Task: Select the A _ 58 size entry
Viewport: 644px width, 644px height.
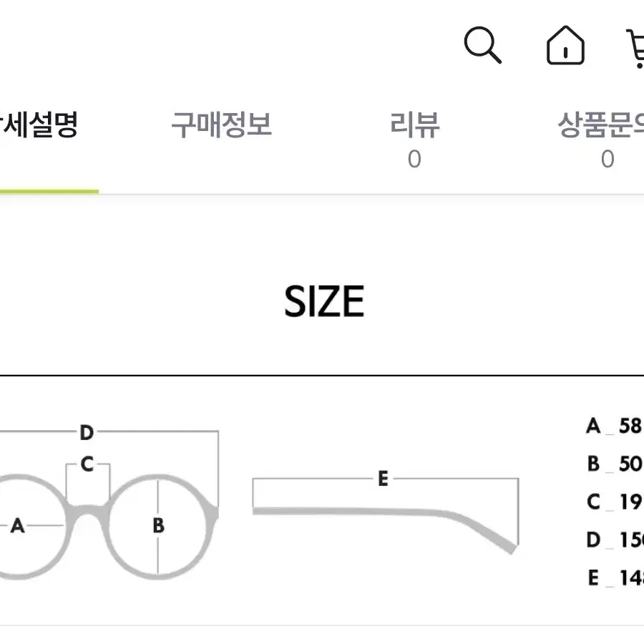Action: coord(614,426)
